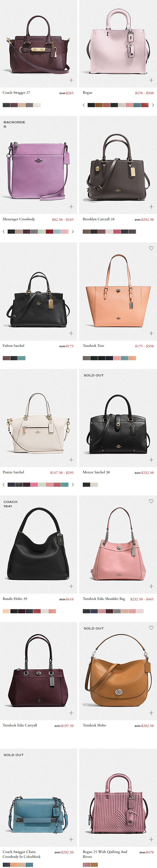157x868 pixels.
Task: Advance Prairie Satchel swatches with right chevron
Action: click(x=73, y=484)
